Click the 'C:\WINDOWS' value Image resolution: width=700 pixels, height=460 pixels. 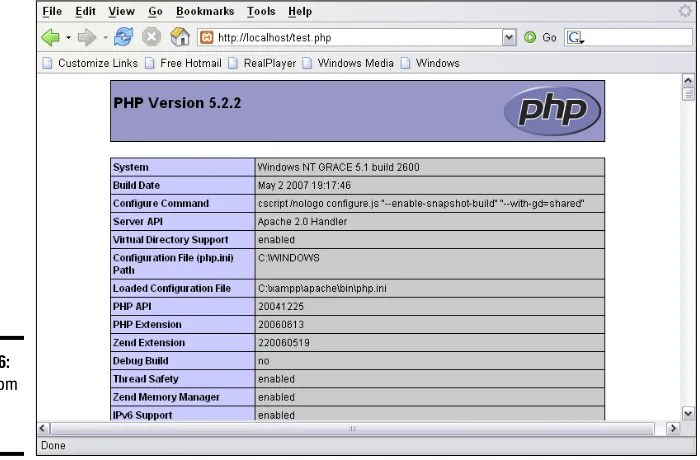coord(288,258)
